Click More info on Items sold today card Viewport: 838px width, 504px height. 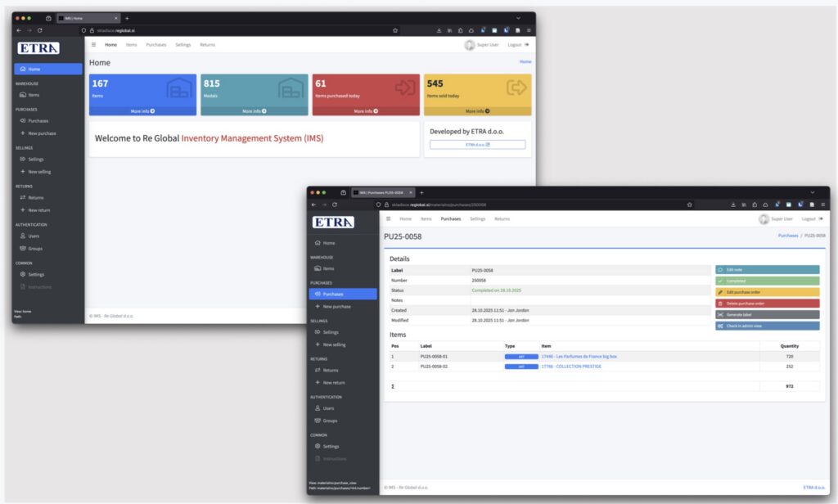(476, 110)
